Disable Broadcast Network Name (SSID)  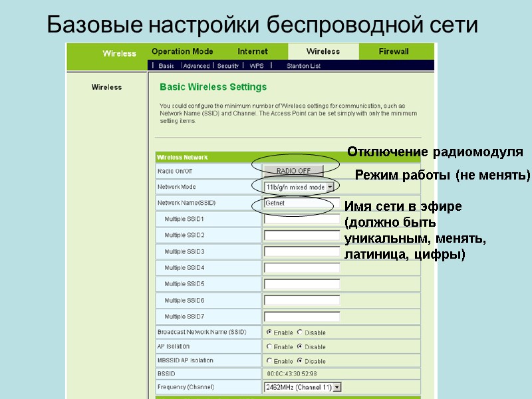coord(300,332)
